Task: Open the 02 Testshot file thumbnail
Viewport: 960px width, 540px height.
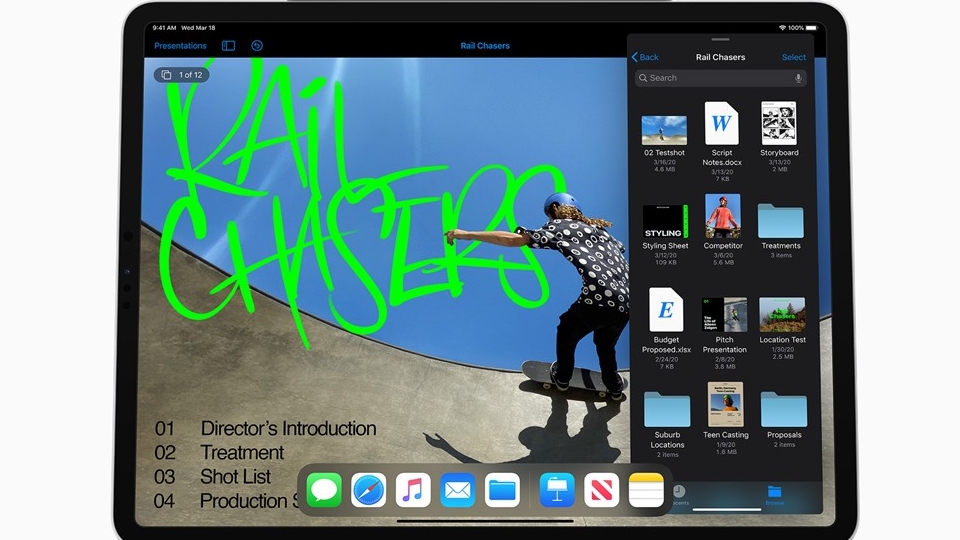Action: click(x=664, y=129)
